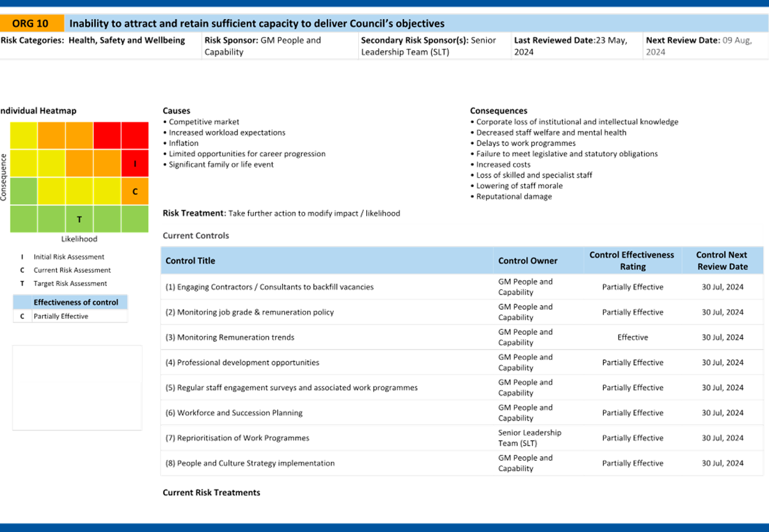Click the Last Reviewed Date field

575,45
